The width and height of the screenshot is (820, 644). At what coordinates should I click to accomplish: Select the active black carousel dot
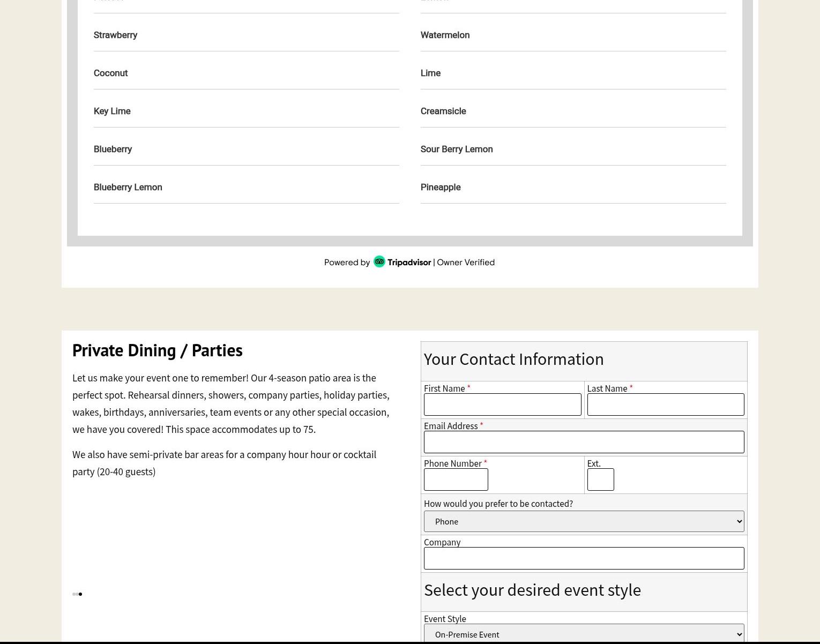tap(80, 594)
